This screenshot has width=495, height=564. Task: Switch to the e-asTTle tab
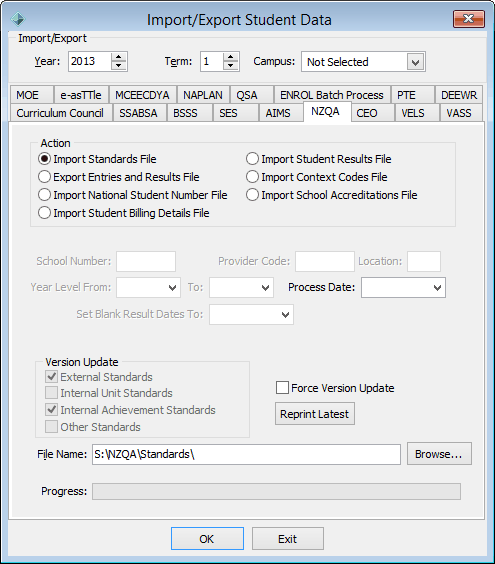click(x=81, y=95)
